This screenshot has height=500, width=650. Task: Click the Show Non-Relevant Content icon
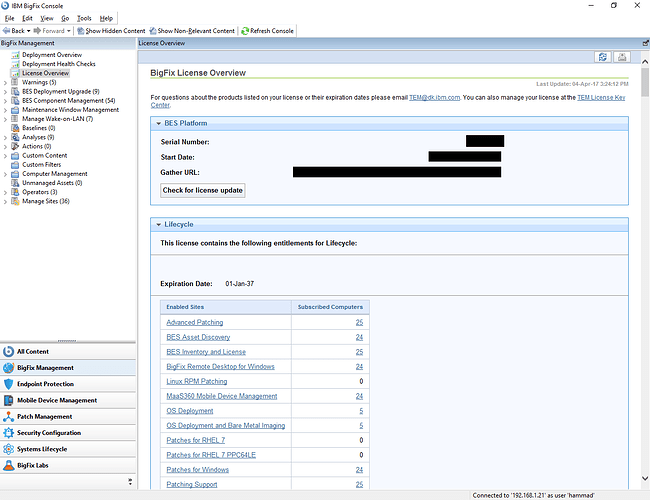[x=153, y=31]
